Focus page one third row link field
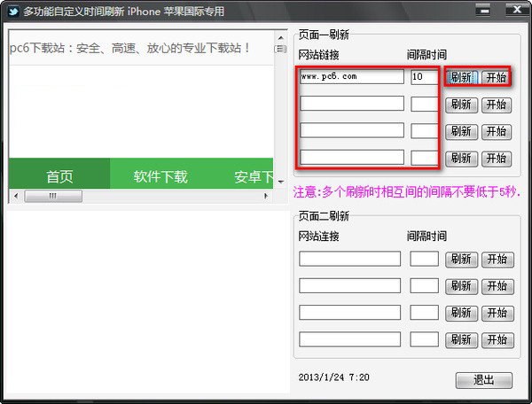The height and width of the screenshot is (404, 532). (x=352, y=130)
